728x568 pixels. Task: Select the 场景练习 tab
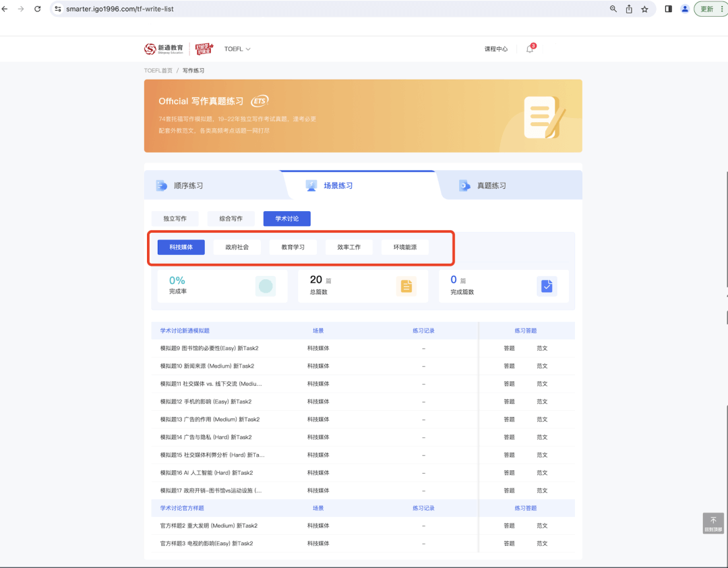pos(338,186)
